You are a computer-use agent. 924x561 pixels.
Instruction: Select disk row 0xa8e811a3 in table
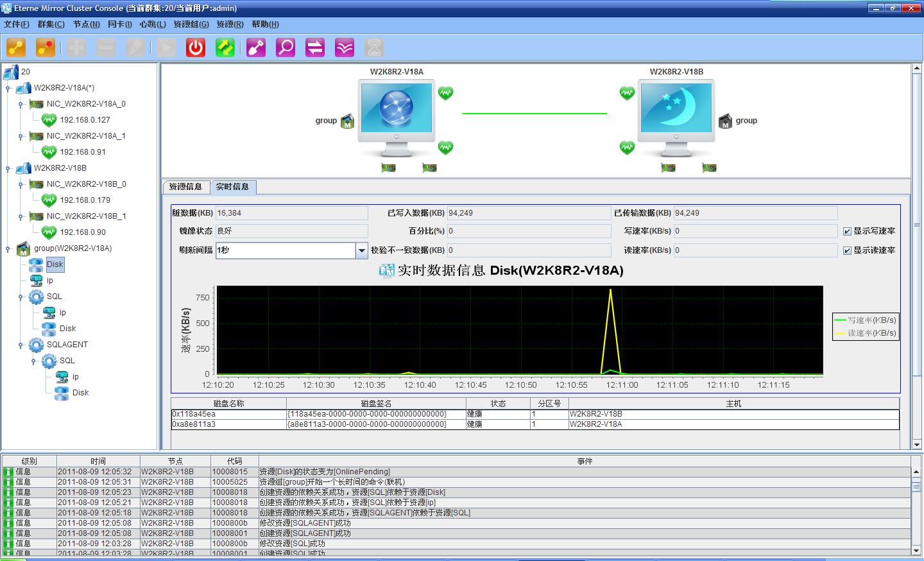(535, 424)
